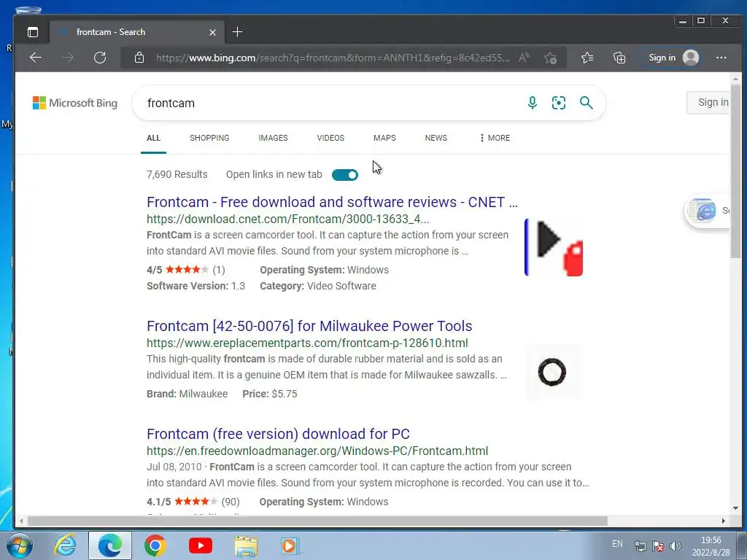Switch to the NEWS tab
The width and height of the screenshot is (747, 560).
(x=436, y=138)
